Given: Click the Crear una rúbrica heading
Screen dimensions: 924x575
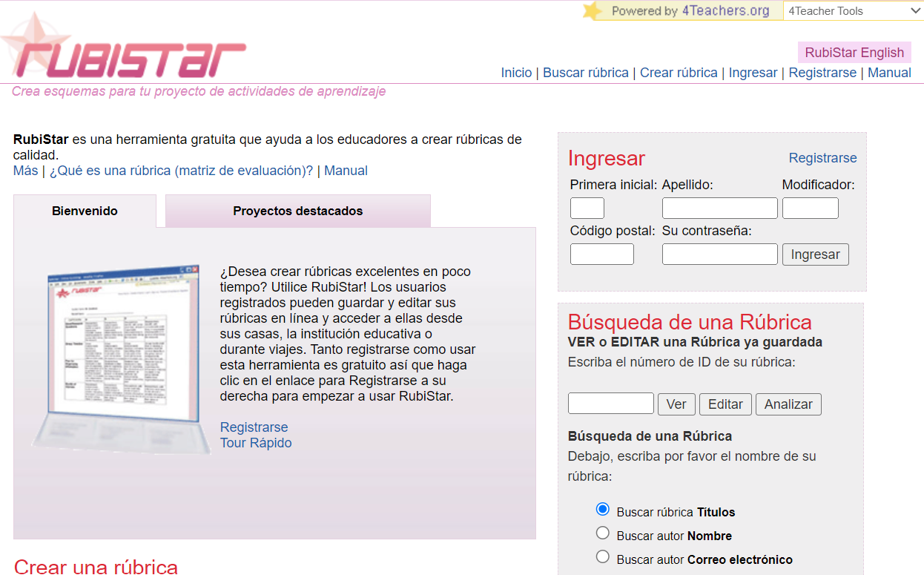Looking at the screenshot, I should point(96,567).
